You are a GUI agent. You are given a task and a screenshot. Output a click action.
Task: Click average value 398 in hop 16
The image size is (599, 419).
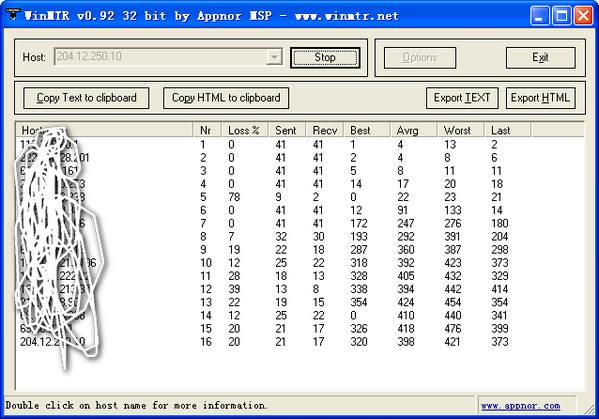click(x=406, y=341)
